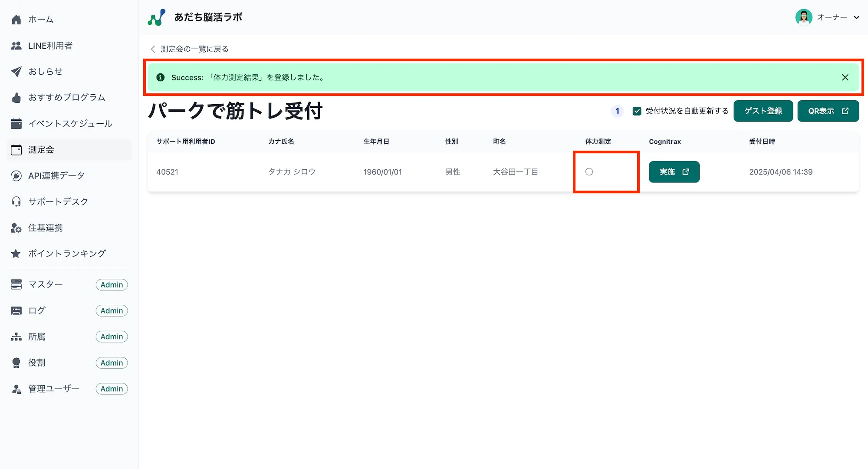The width and height of the screenshot is (868, 469).
Task: Open サポートデスク headset icon
Action: pos(16,201)
